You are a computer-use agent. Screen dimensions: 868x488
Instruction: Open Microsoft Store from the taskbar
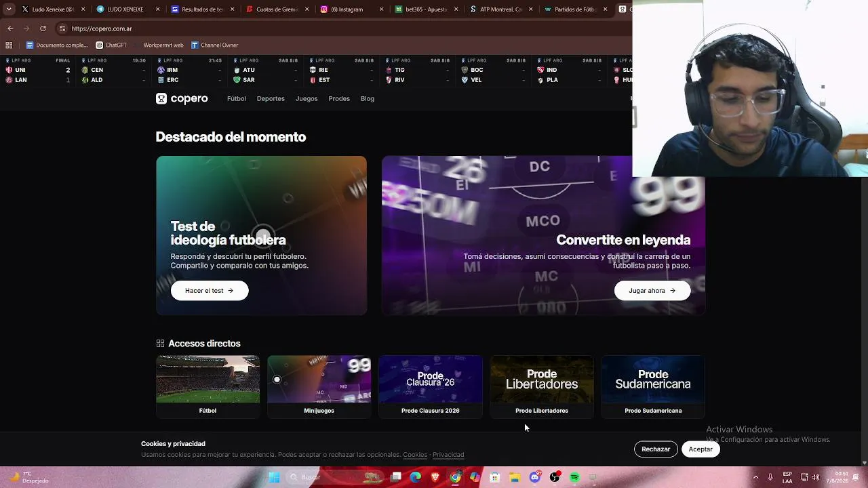[495, 477]
